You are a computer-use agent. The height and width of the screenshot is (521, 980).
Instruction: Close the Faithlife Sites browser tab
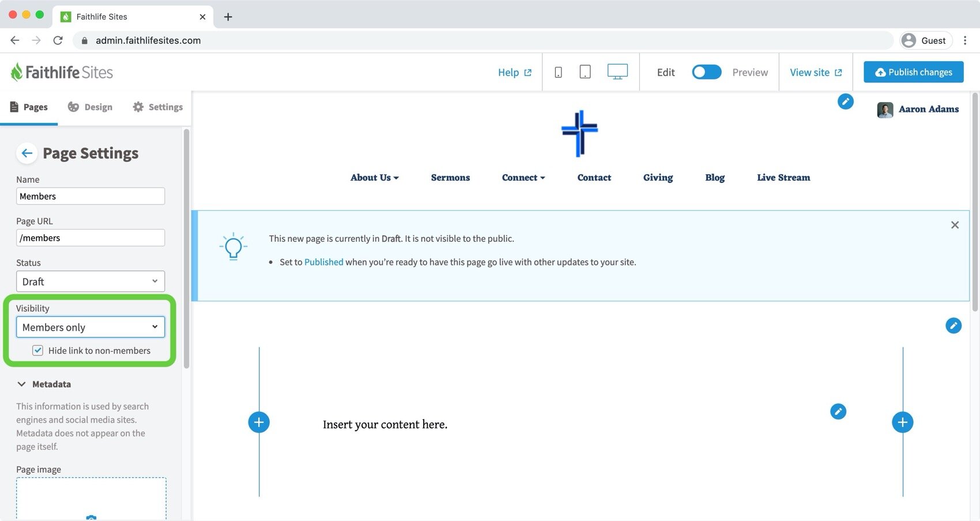(202, 17)
